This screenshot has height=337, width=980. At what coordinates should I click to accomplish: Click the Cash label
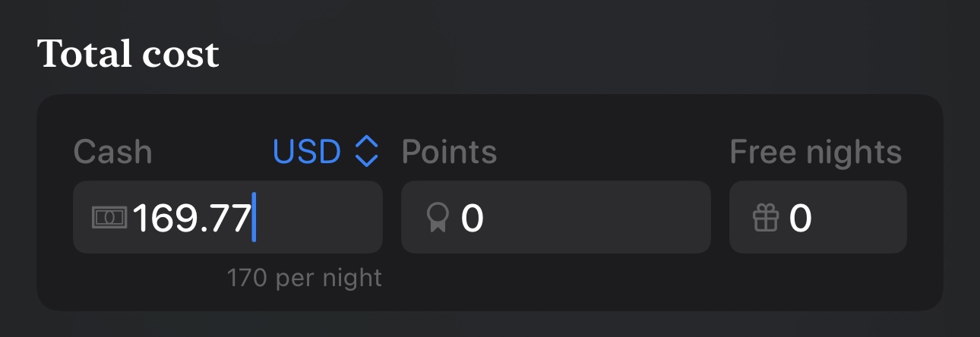[113, 153]
